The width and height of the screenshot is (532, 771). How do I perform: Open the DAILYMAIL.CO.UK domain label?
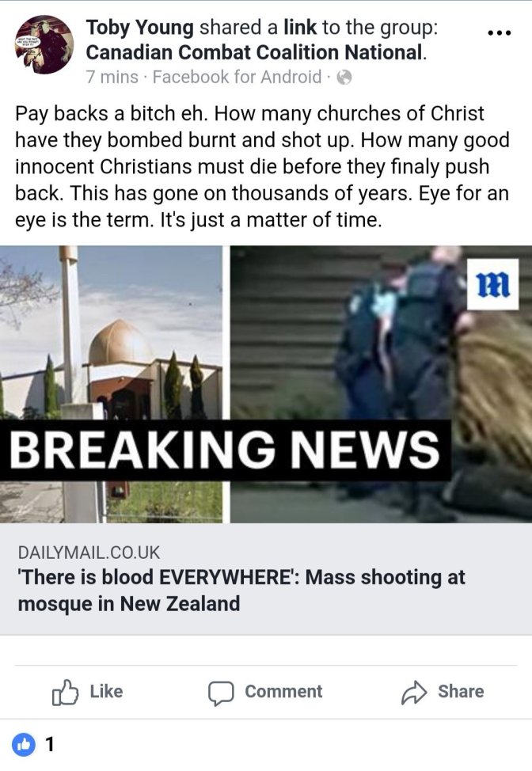click(89, 553)
